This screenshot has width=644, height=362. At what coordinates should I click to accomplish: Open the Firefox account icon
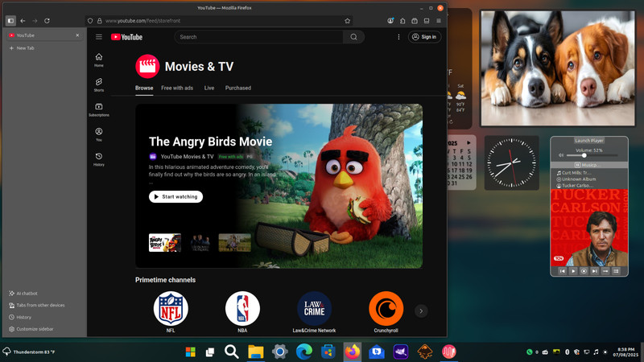(390, 21)
